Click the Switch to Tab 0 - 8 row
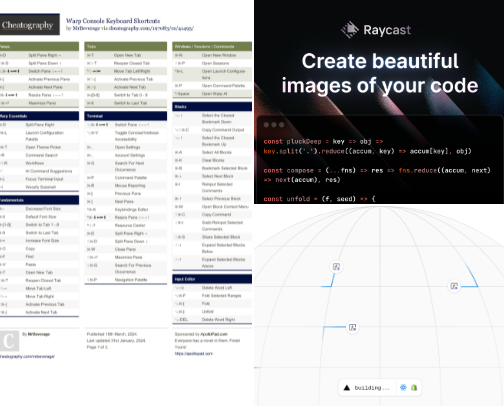 point(125,95)
